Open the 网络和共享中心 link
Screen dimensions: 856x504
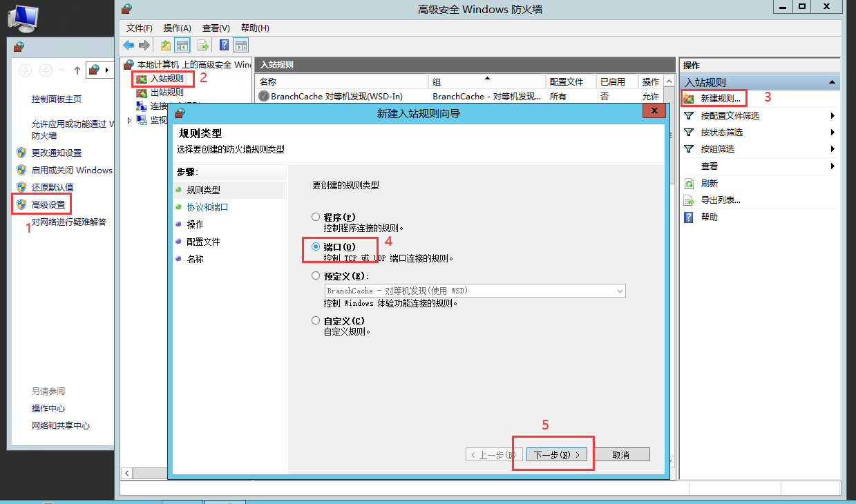coord(61,426)
